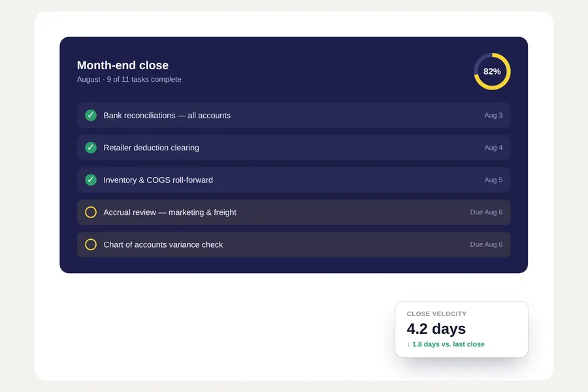
Task: Click the 82% progress ring
Action: click(x=492, y=71)
